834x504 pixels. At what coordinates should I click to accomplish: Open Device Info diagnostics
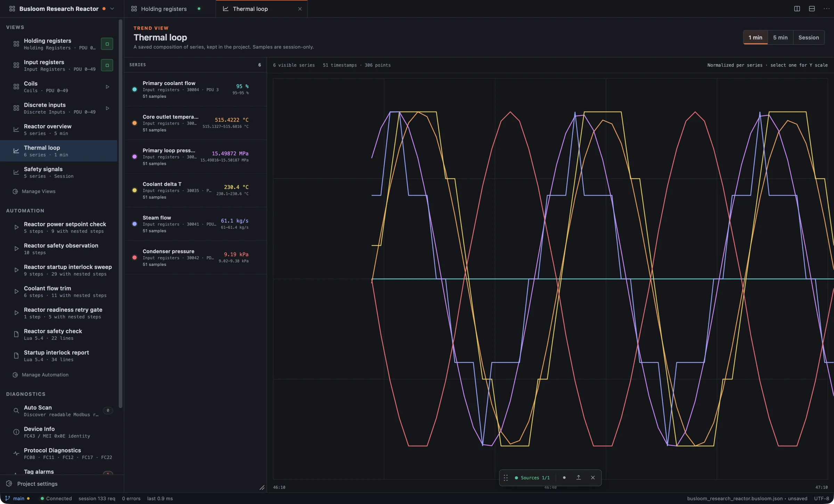point(59,432)
